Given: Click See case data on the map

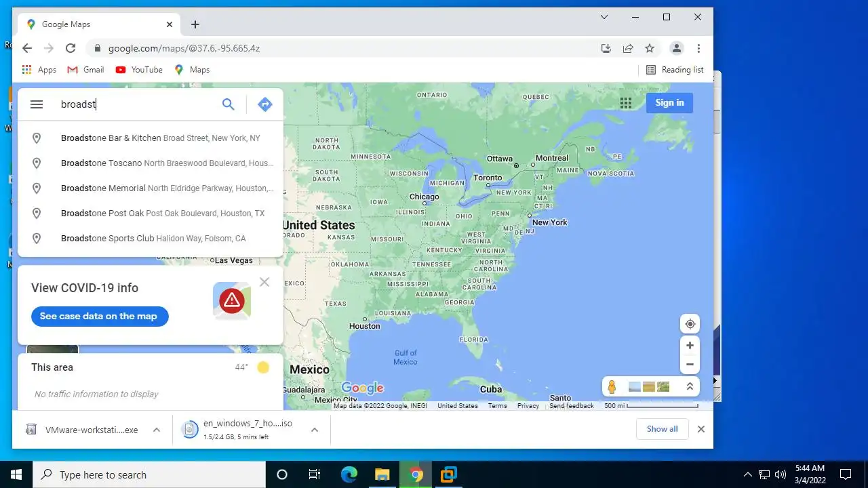Looking at the screenshot, I should [100, 317].
